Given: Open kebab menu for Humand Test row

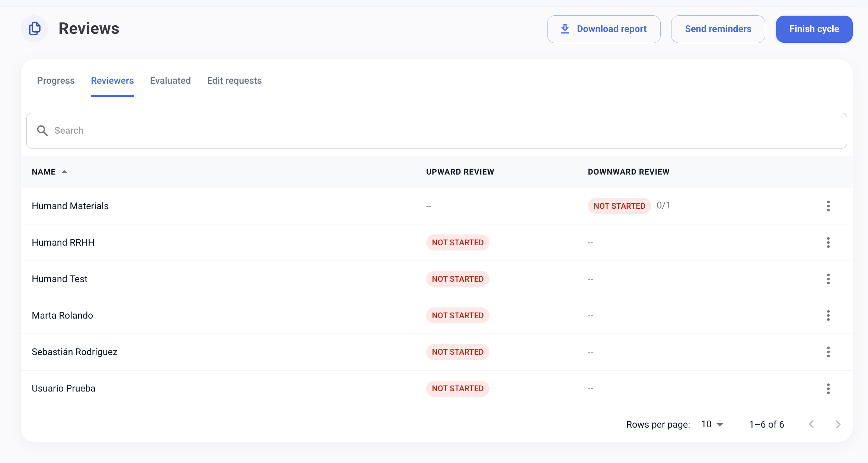Looking at the screenshot, I should click(828, 279).
